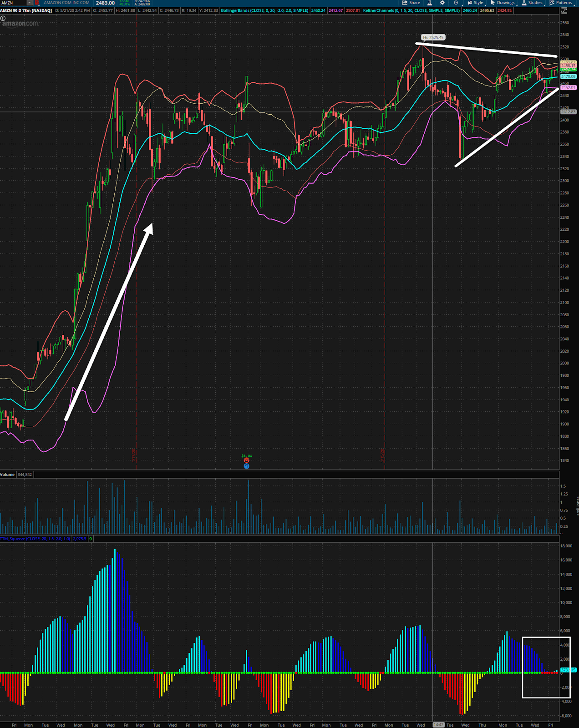Viewport: 579px width, 728px height.
Task: Click the yellow 2495.63 Keltner value
Action: point(488,10)
